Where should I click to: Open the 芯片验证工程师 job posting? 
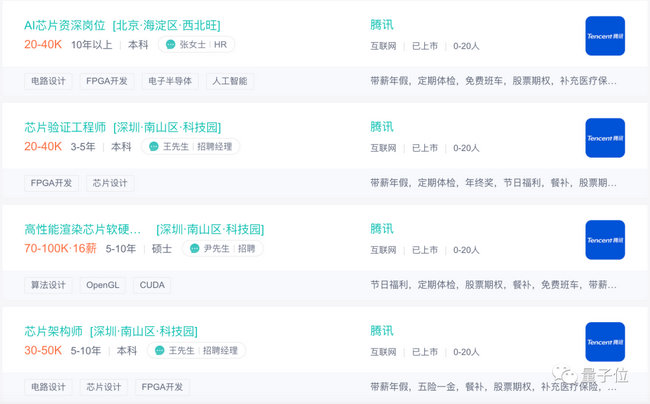coord(65,127)
